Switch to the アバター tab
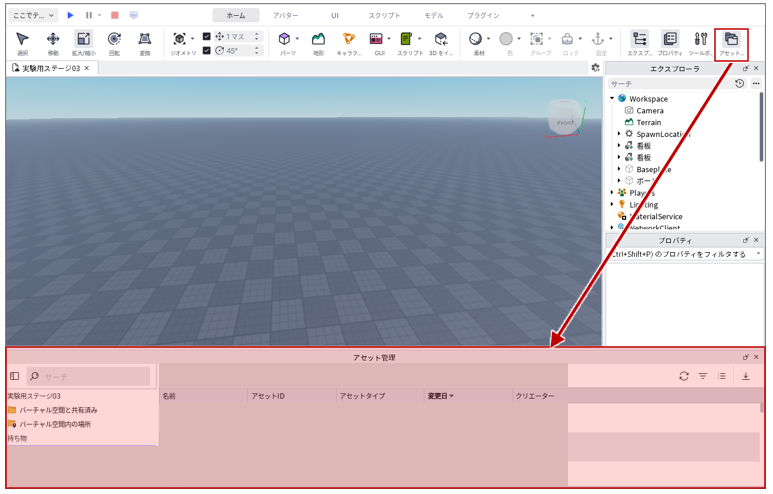This screenshot has width=773, height=494. tap(286, 15)
